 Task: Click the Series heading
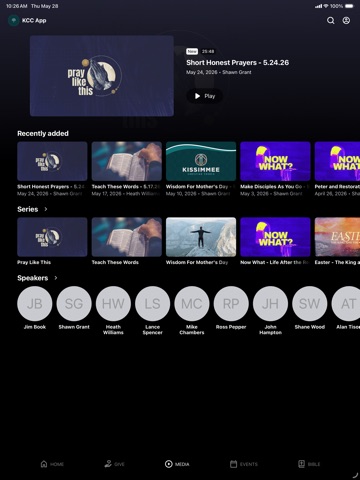28,209
